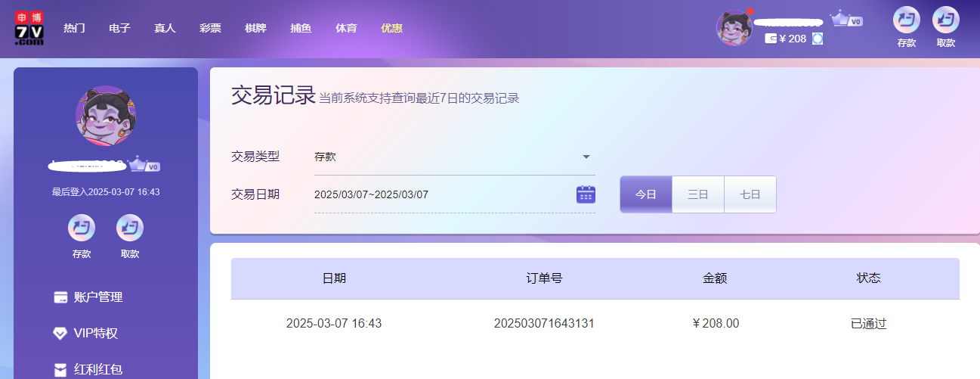Open 账户管理 in the sidebar
Viewport: 980px width, 379px height.
[x=98, y=297]
